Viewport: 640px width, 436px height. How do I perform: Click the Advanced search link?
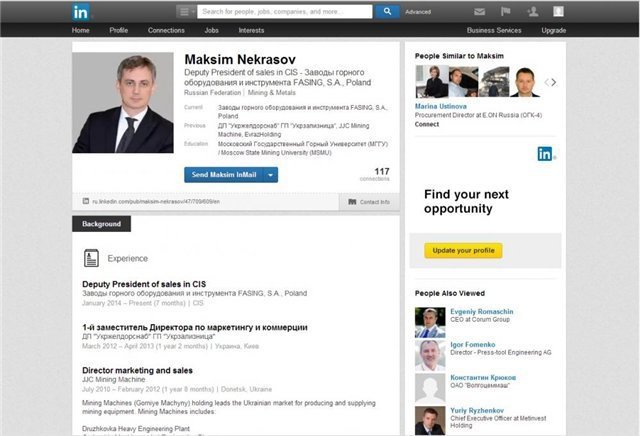click(418, 12)
